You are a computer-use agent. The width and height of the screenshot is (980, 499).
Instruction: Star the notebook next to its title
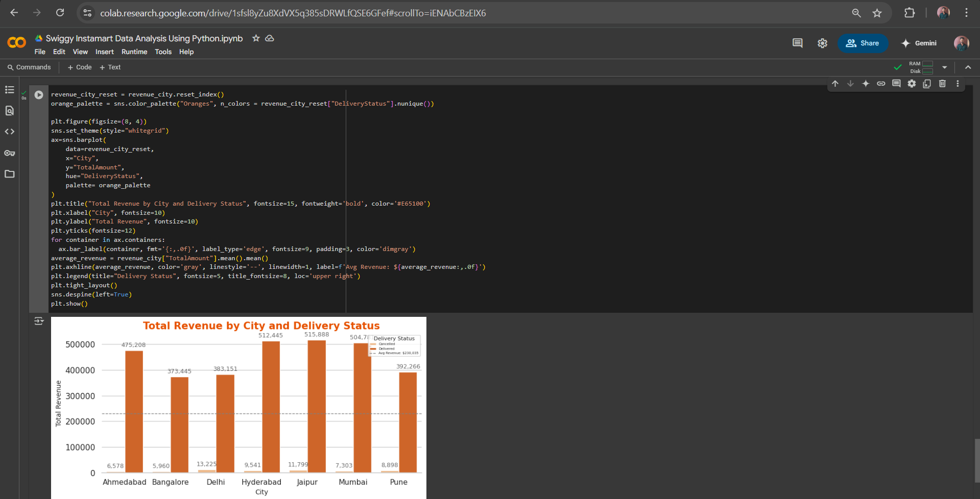click(256, 38)
